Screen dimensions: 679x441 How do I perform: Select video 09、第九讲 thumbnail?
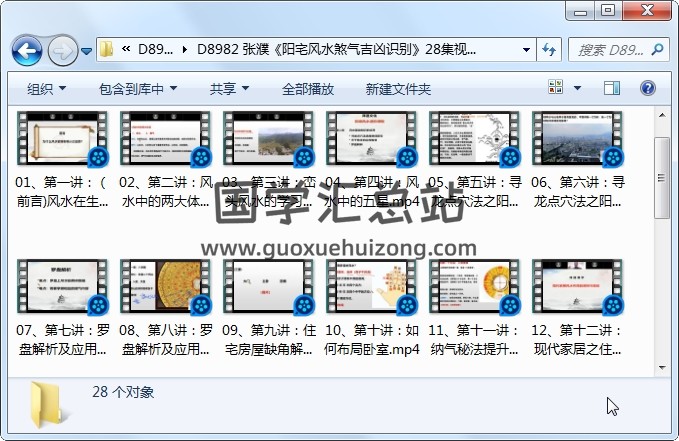[x=268, y=287]
